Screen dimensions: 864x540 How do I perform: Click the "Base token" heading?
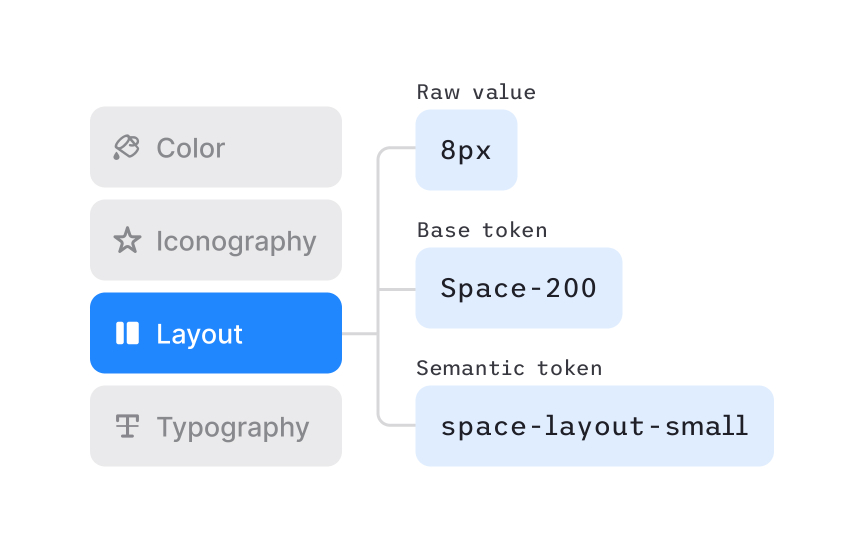coord(482,230)
